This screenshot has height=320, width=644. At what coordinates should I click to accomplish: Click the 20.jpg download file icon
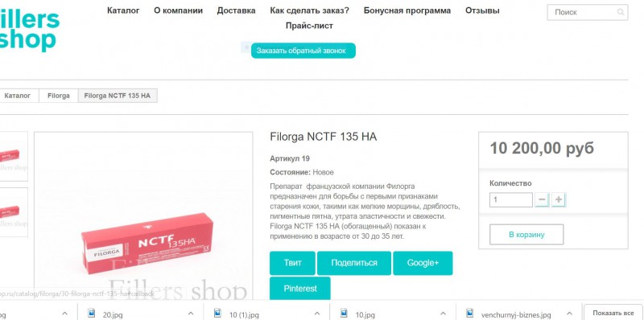pyautogui.click(x=92, y=314)
